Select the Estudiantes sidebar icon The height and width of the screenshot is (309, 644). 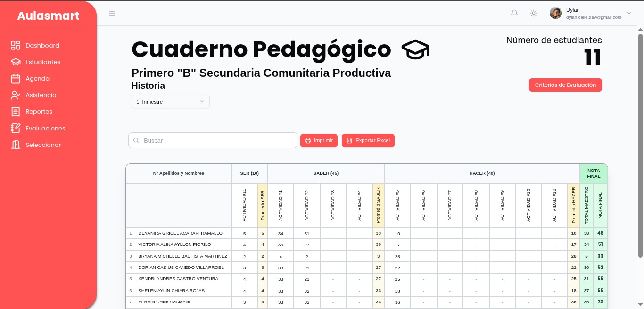(x=16, y=62)
